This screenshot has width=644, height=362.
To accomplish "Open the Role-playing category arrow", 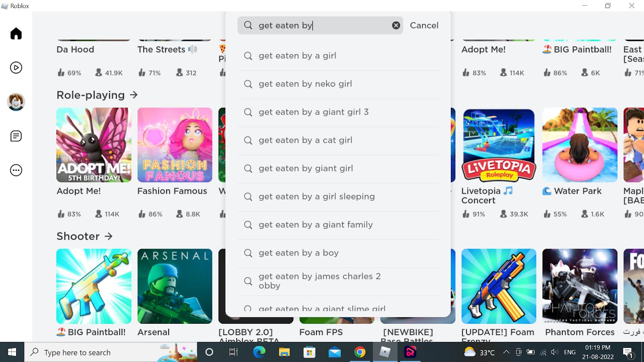I will click(134, 95).
